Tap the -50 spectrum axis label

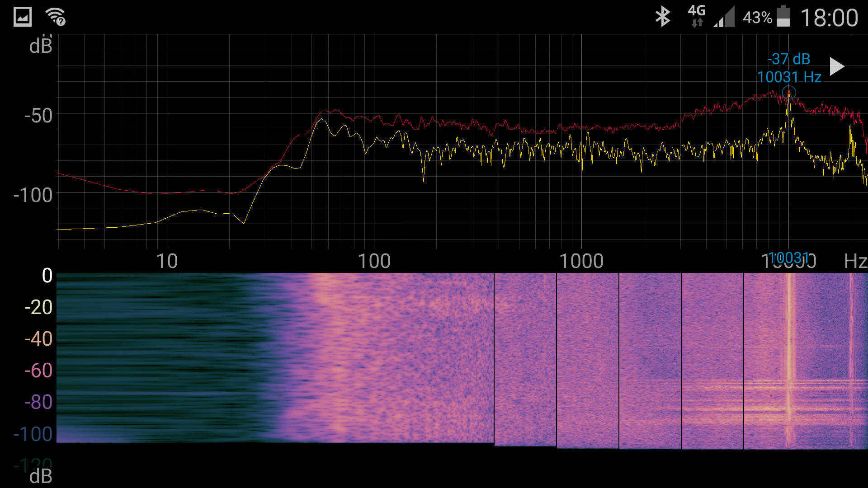38,116
